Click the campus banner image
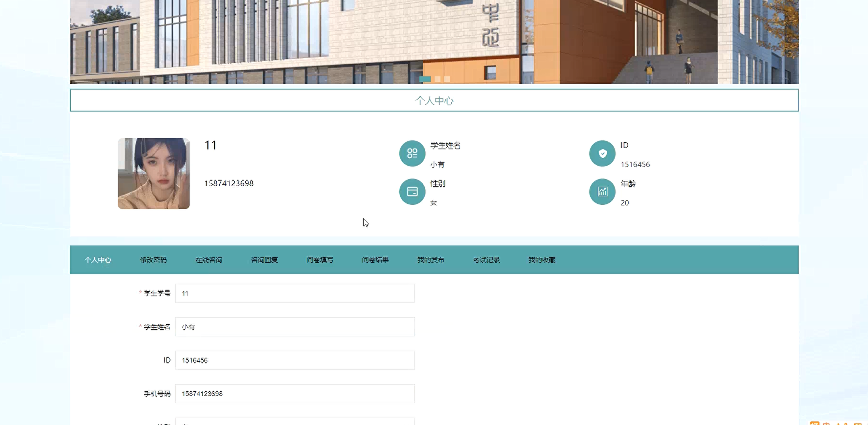 tap(434, 42)
